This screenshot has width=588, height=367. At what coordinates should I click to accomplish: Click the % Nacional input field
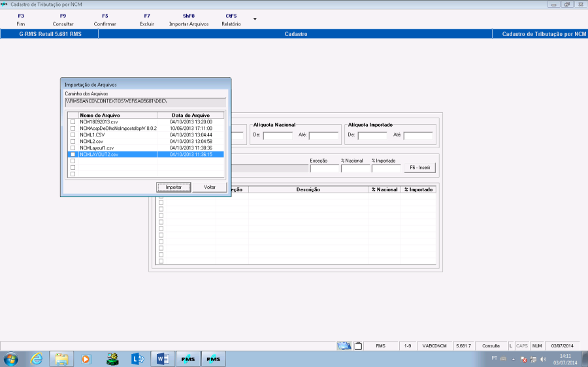coord(355,168)
